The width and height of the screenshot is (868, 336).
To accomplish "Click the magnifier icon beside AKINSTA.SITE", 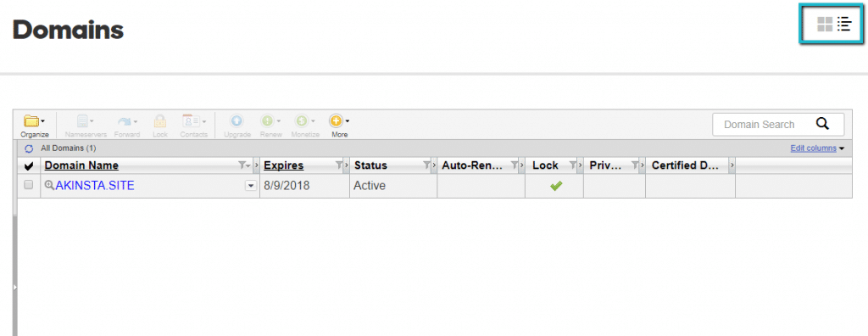I will (48, 186).
